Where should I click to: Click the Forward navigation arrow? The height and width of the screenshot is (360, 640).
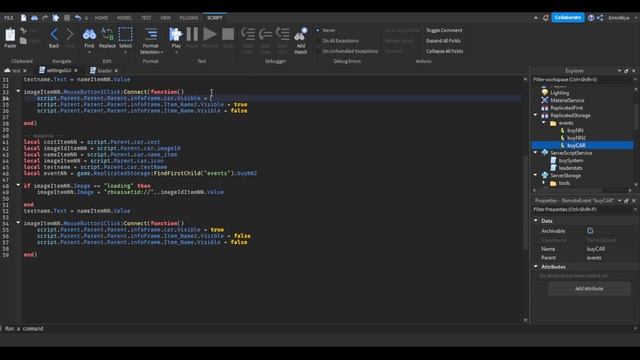coord(70,34)
